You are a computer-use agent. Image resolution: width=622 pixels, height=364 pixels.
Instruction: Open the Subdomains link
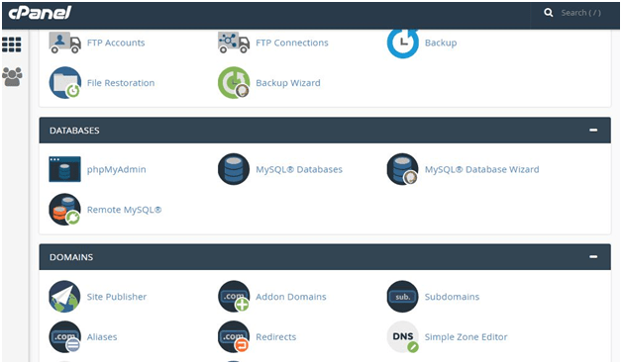point(452,297)
